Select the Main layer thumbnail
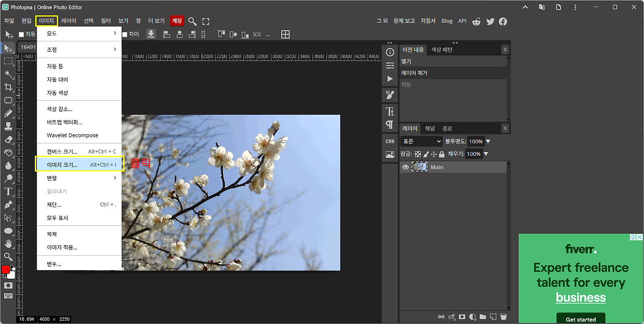 [x=420, y=167]
